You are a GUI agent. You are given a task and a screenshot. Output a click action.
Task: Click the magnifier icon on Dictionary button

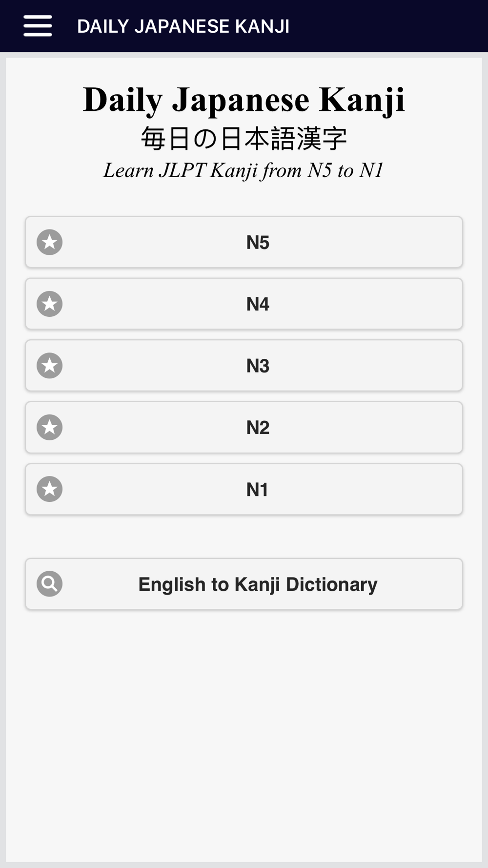(49, 583)
